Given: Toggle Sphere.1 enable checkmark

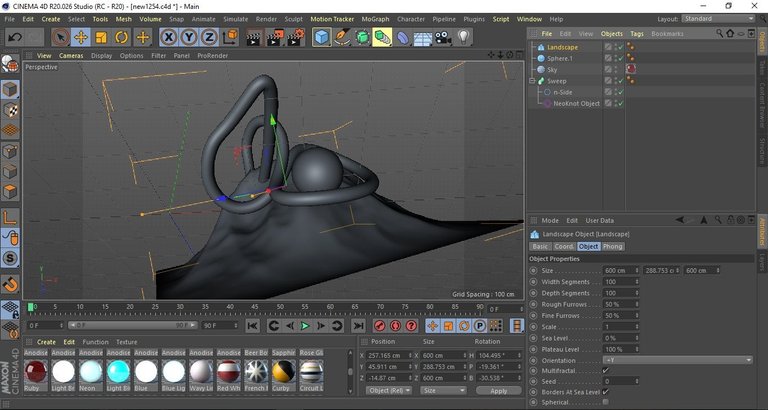Looking at the screenshot, I should [621, 58].
